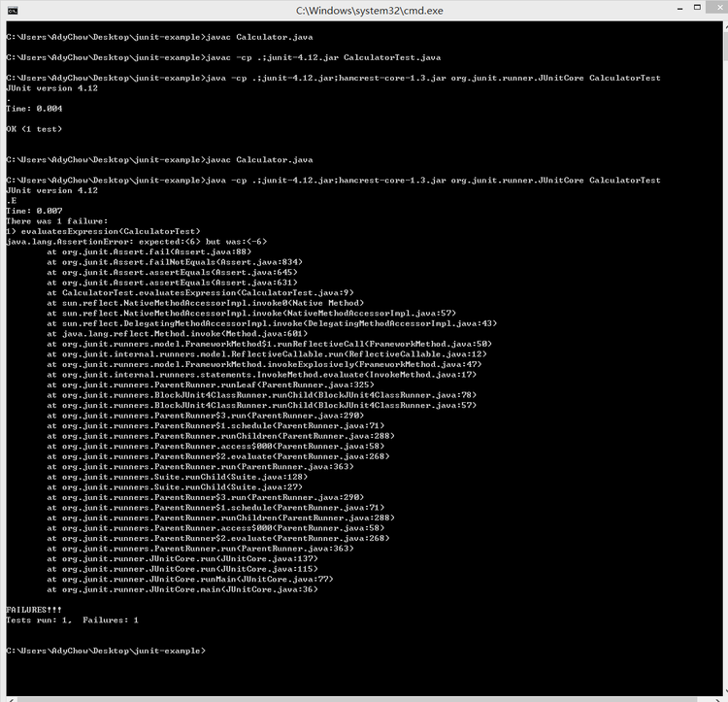Viewport: 728px width, 702px height.
Task: Click the JUnitCore.run(JUnitCore.java:137) line
Action: [x=182, y=558]
